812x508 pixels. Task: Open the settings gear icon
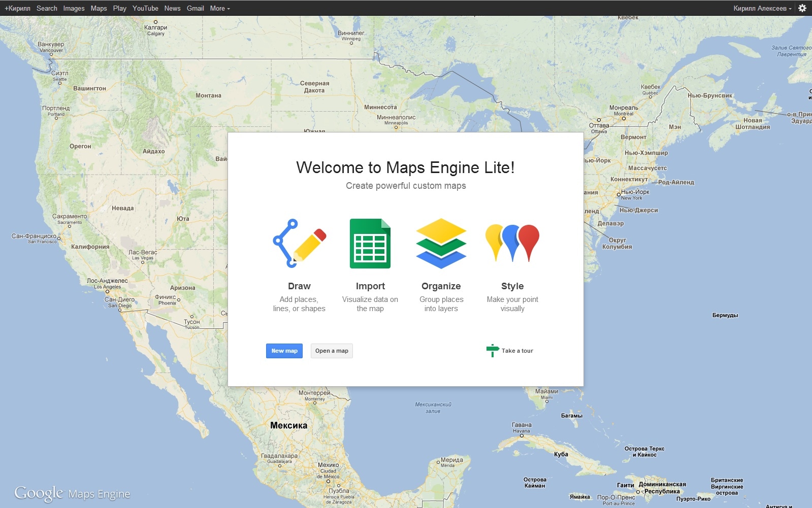(802, 8)
